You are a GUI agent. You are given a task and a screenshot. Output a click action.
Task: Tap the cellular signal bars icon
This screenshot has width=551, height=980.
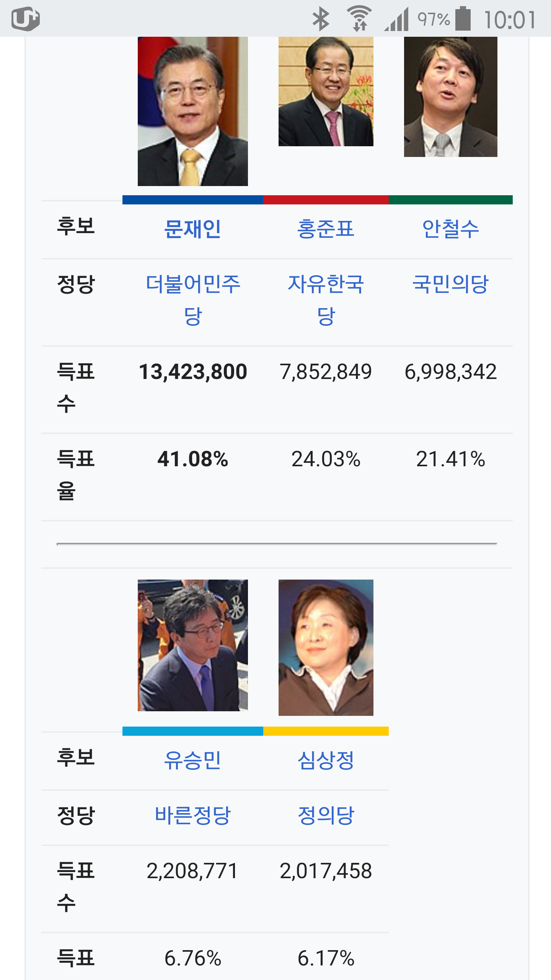(x=396, y=19)
